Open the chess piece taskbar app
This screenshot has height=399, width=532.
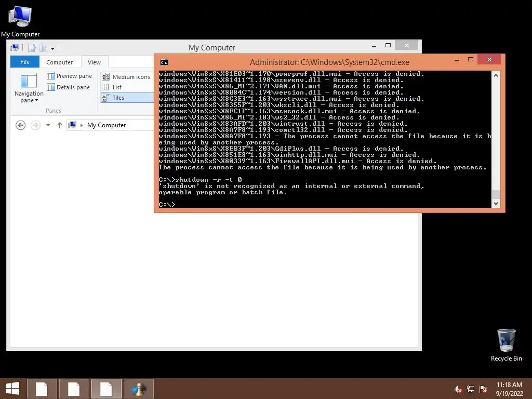coord(139,389)
